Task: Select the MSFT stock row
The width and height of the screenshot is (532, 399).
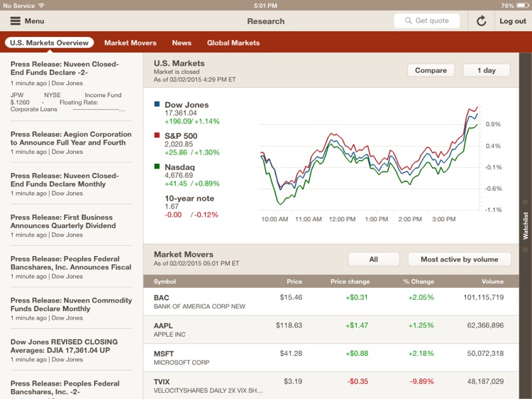Action: 331,358
